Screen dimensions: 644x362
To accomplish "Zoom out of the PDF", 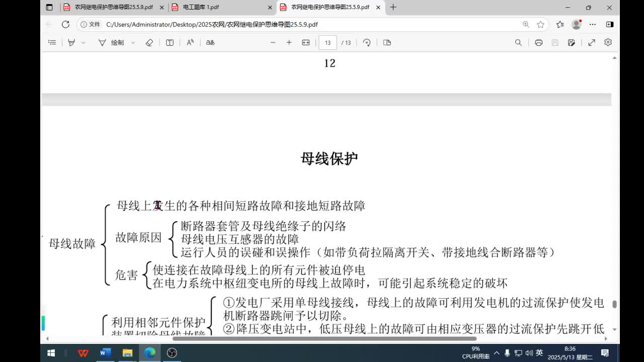I will tap(273, 43).
